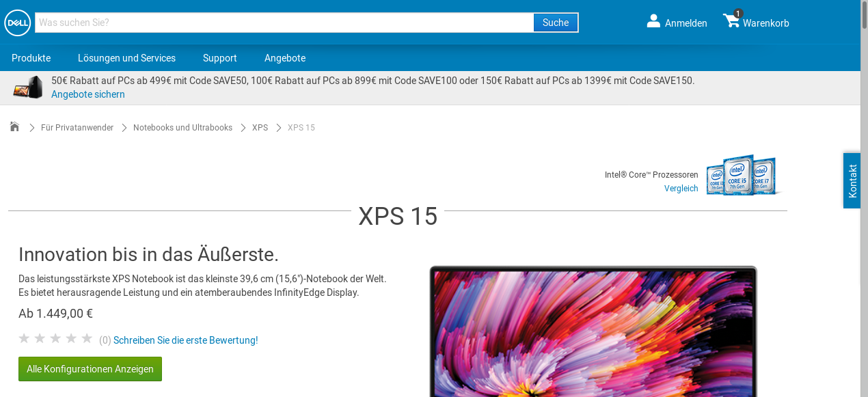
Task: Click the 'XPS 15' current breadcrumb text
Action: 301,128
